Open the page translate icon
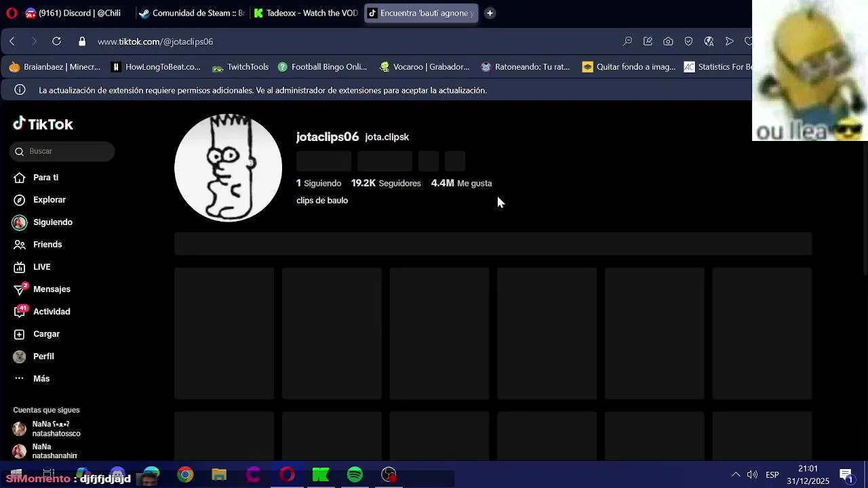868x488 pixels. 709,41
